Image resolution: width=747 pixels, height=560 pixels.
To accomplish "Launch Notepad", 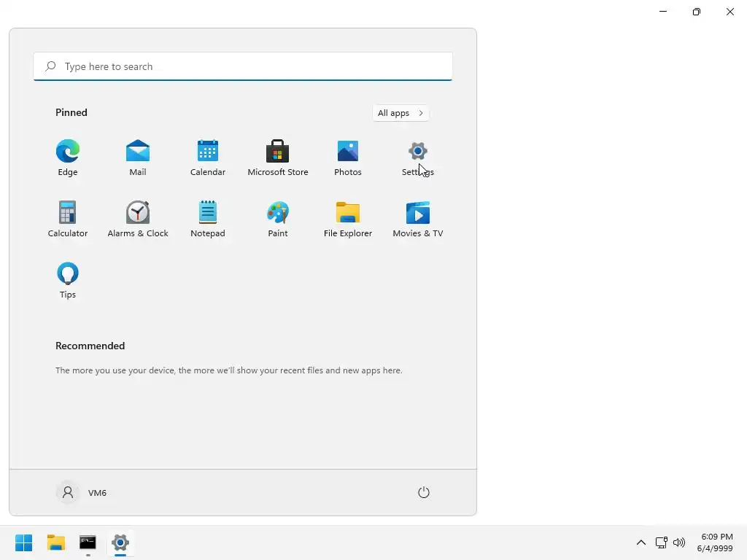I will coord(208,219).
